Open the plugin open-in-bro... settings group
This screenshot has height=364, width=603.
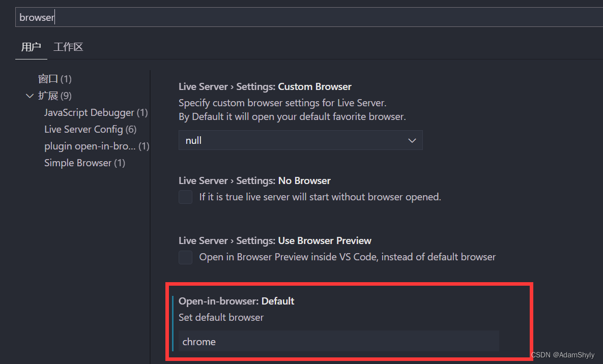(96, 146)
